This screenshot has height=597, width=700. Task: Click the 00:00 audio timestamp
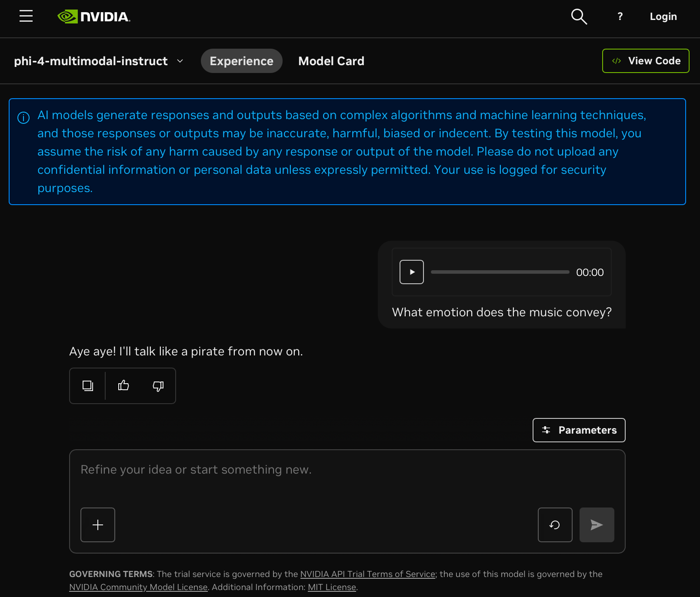coord(590,272)
